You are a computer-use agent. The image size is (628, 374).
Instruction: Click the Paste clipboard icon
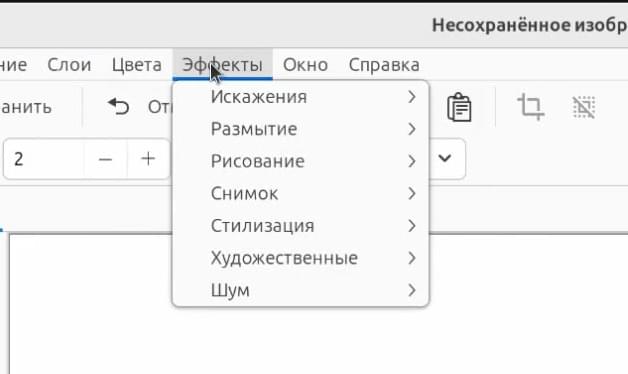tap(459, 107)
